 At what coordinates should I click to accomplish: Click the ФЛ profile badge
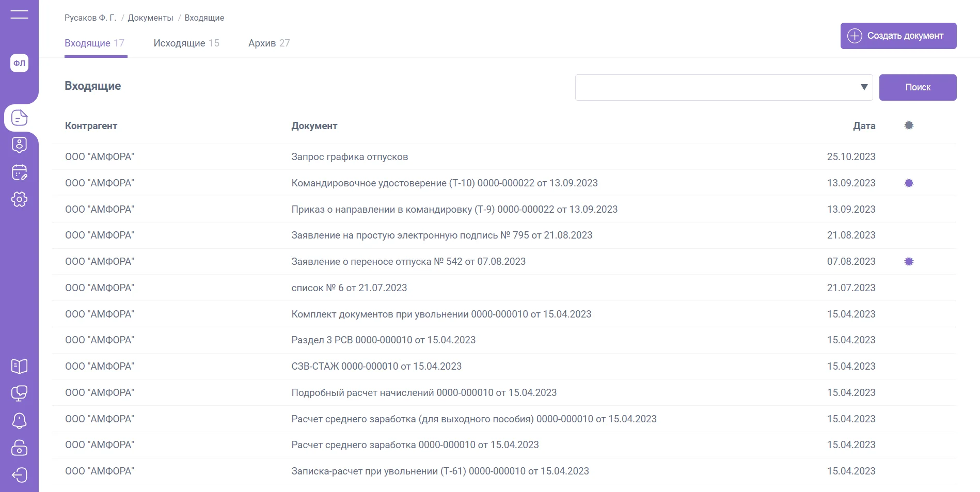click(x=19, y=63)
